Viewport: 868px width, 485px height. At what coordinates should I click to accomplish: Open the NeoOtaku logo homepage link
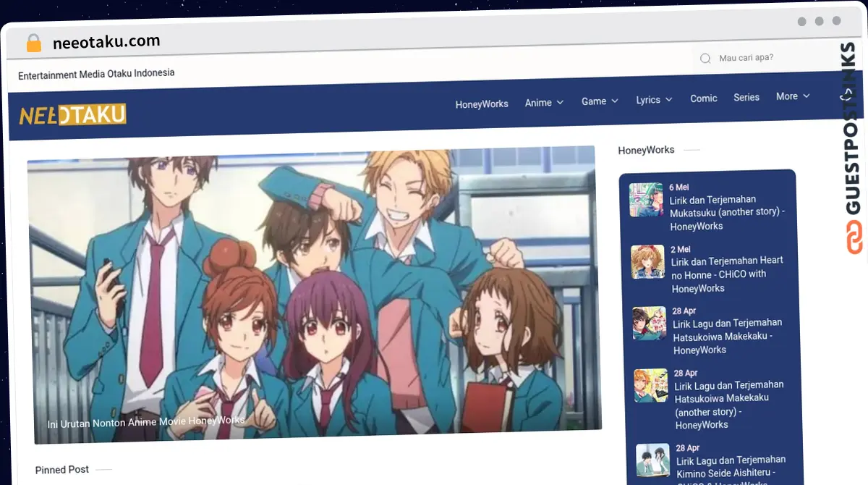pyautogui.click(x=72, y=114)
